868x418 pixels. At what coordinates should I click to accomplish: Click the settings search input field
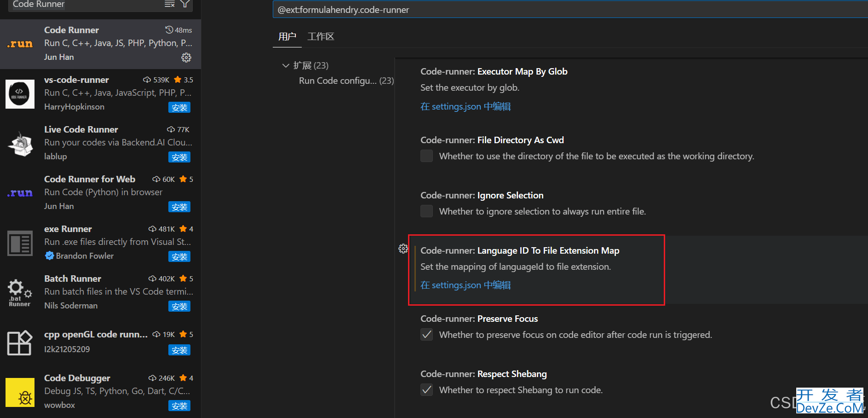570,10
